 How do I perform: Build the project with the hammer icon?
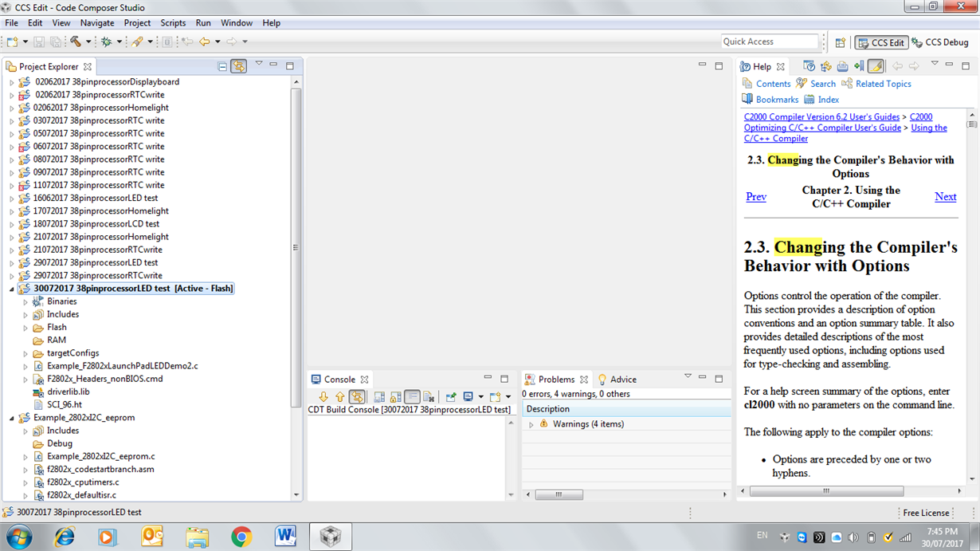[x=75, y=41]
